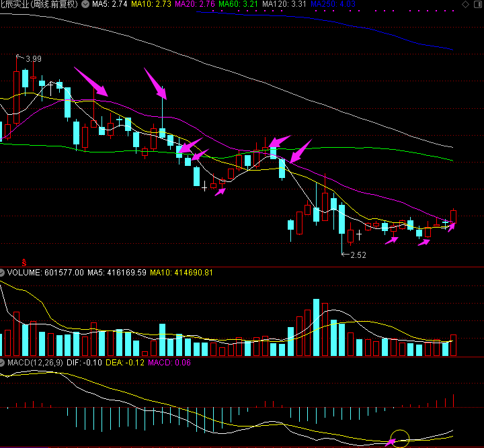
Task: Open the MACD indicator dropdown
Action: (2, 363)
